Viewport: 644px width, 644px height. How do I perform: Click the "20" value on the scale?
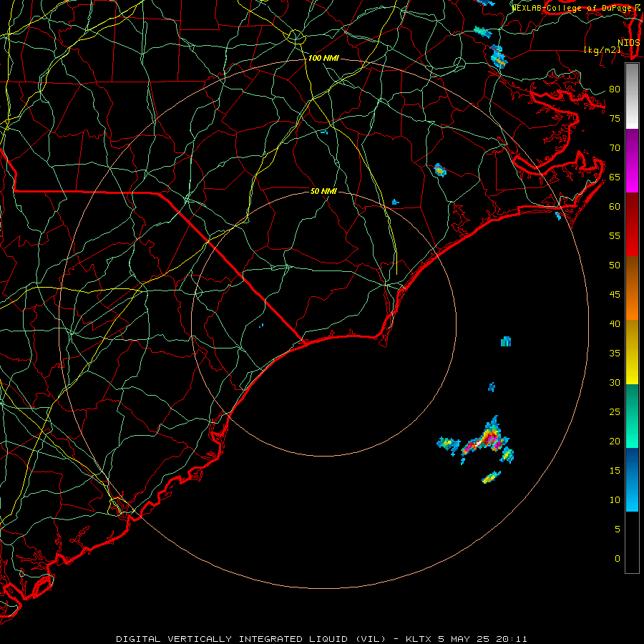pos(615,441)
